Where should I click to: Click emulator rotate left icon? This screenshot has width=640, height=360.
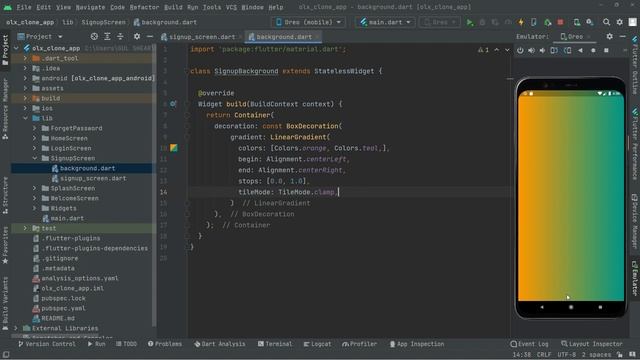(x=554, y=51)
